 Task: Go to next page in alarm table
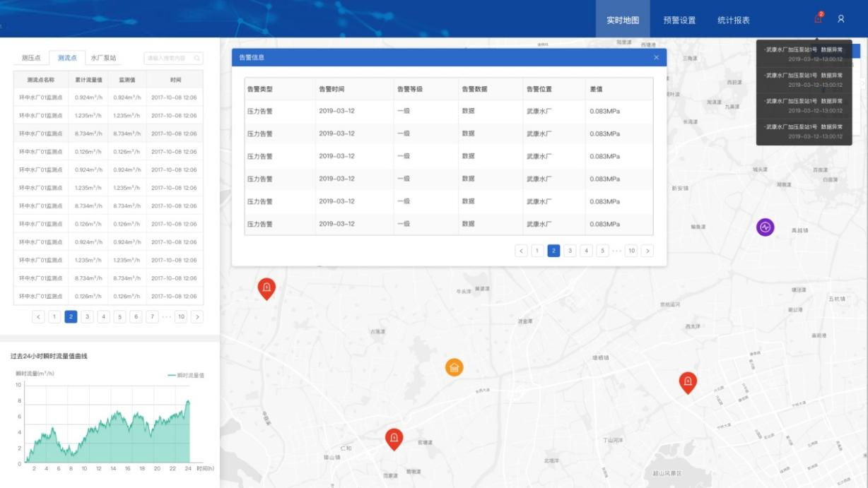[x=647, y=251]
